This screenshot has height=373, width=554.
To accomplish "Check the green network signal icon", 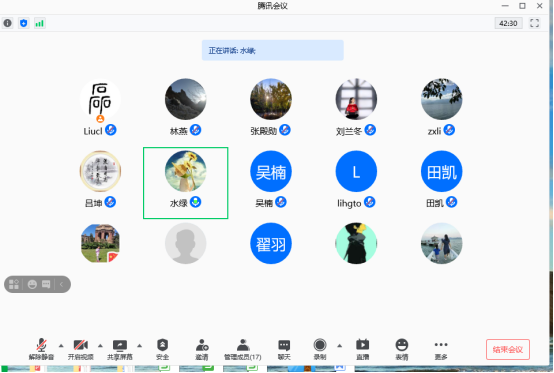I will 40,23.
